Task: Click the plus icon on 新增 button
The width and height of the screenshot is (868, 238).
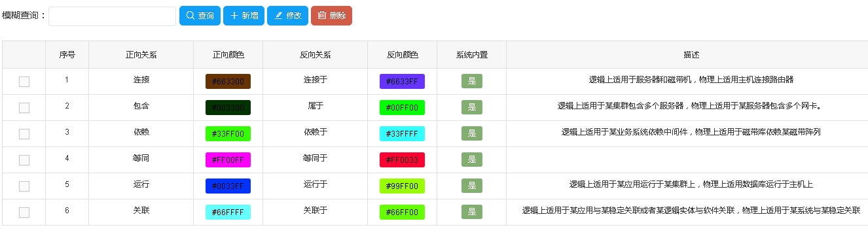Action: click(x=234, y=16)
